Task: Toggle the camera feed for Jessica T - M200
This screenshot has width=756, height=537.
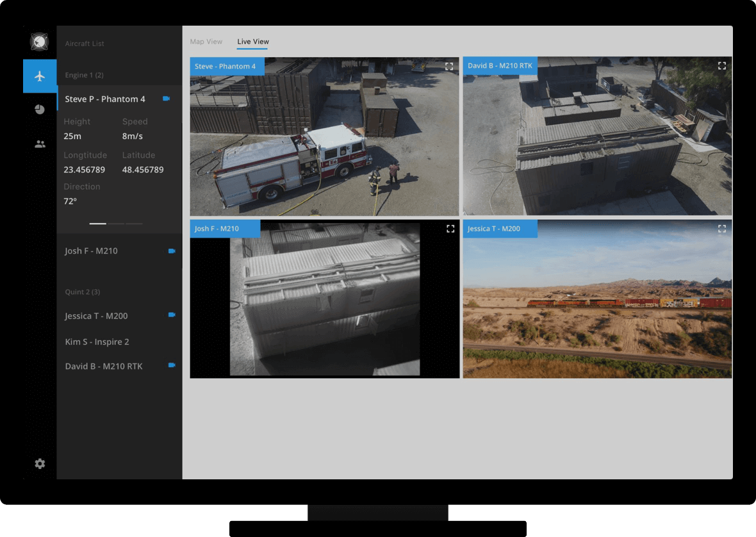Action: tap(172, 315)
